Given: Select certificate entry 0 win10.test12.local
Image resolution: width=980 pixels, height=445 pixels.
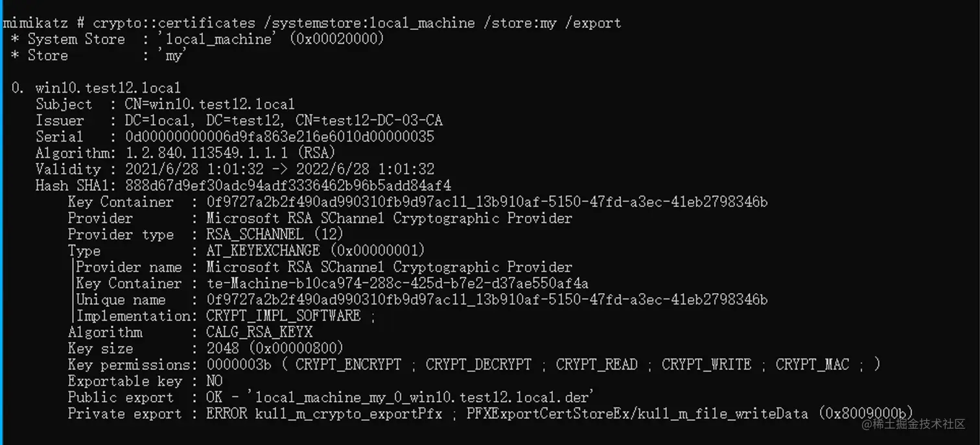Looking at the screenshot, I should point(96,88).
